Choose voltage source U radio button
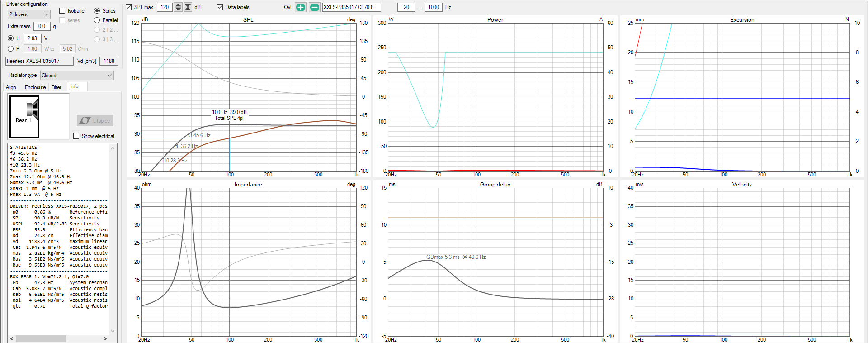This screenshot has width=868, height=343. tap(11, 38)
